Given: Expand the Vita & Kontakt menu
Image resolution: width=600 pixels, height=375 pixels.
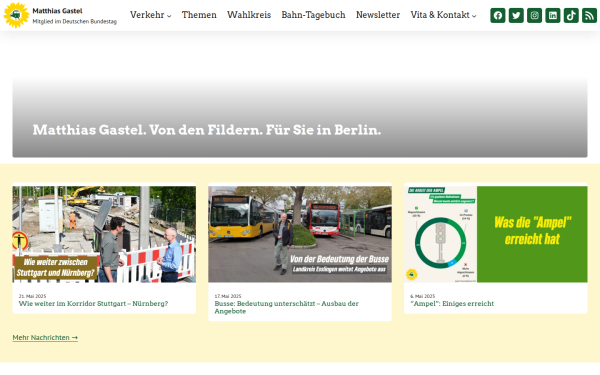Looking at the screenshot, I should tap(443, 15).
